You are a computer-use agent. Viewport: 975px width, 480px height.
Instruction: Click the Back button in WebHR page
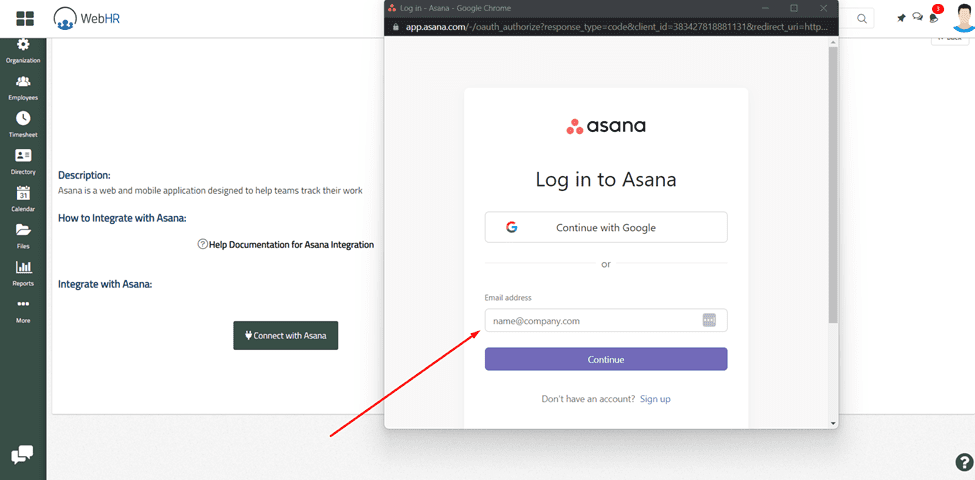pyautogui.click(x=950, y=39)
